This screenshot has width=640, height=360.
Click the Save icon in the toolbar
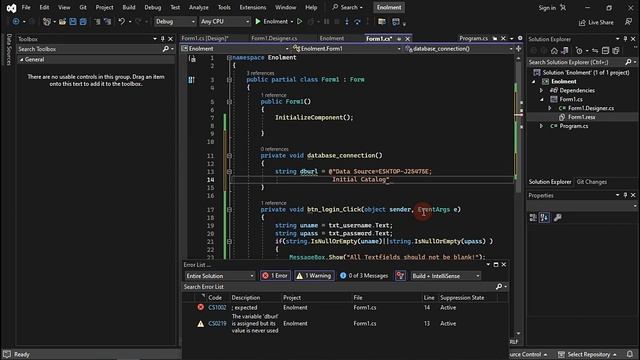pyautogui.click(x=73, y=22)
